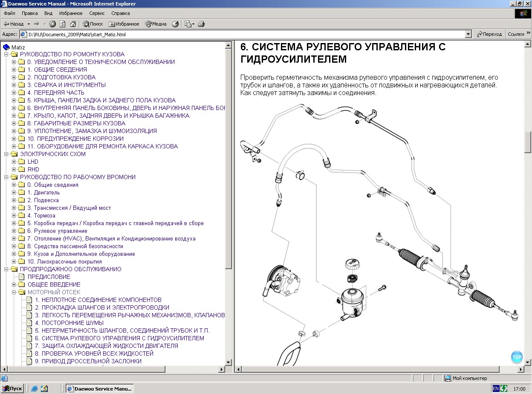Open the Избранное favorites panel

(x=124, y=24)
